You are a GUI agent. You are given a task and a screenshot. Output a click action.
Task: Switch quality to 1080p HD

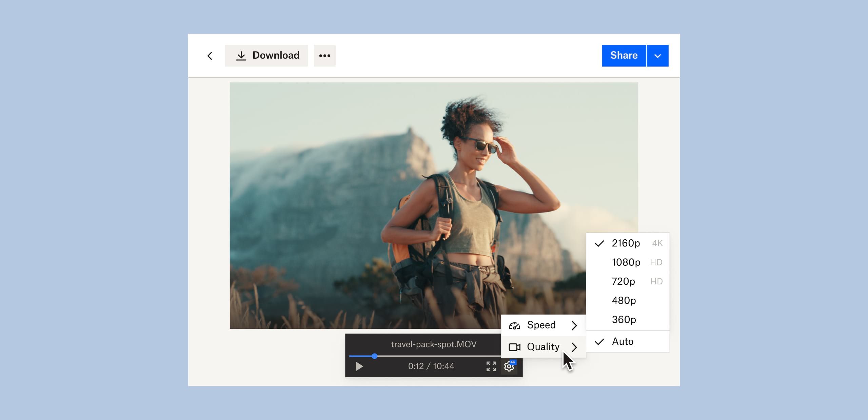click(626, 262)
